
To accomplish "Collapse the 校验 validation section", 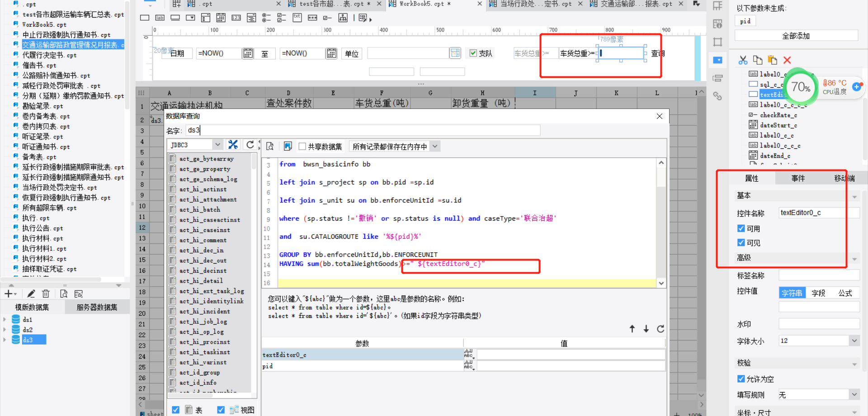I will (x=854, y=364).
